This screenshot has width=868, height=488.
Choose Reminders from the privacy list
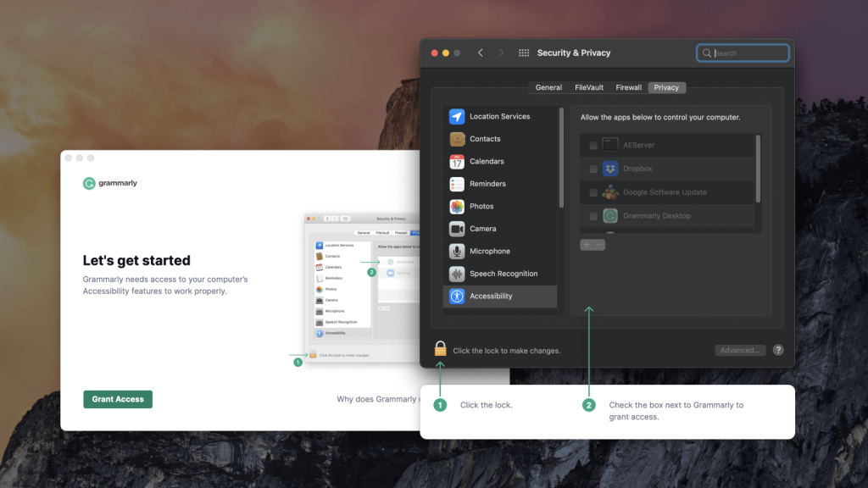pos(487,184)
